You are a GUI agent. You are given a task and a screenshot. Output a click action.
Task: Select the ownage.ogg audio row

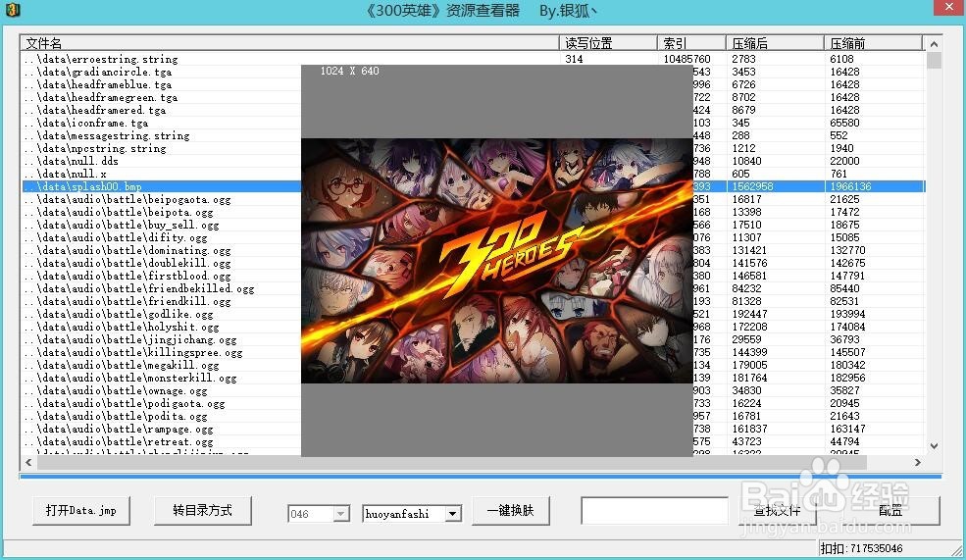[x=473, y=390]
